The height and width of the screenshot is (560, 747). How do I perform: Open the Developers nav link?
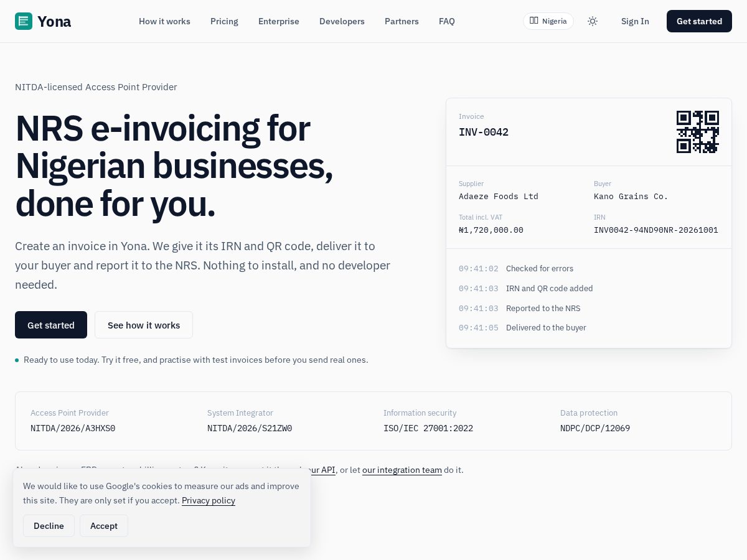point(342,21)
